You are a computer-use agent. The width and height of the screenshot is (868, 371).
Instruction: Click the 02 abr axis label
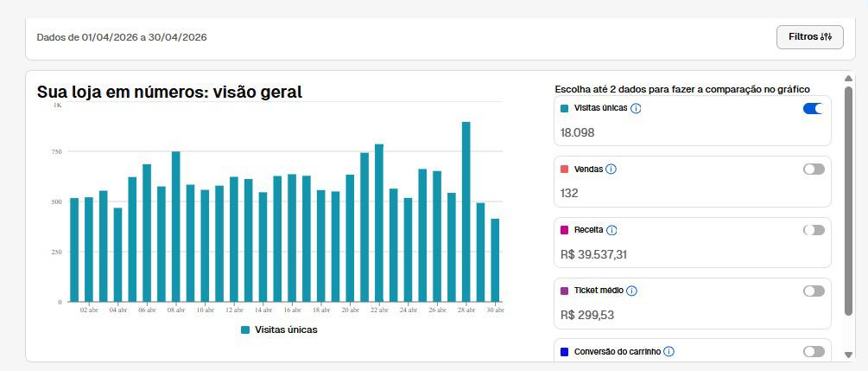click(x=89, y=310)
